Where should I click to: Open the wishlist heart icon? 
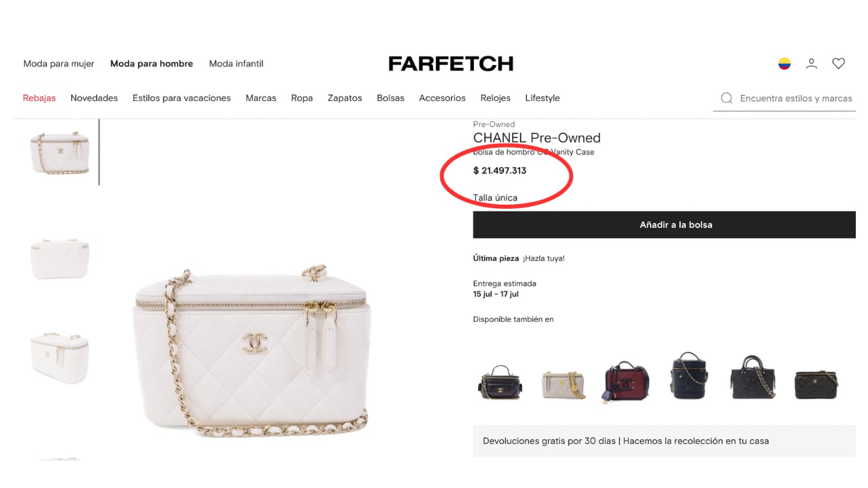pos(839,64)
